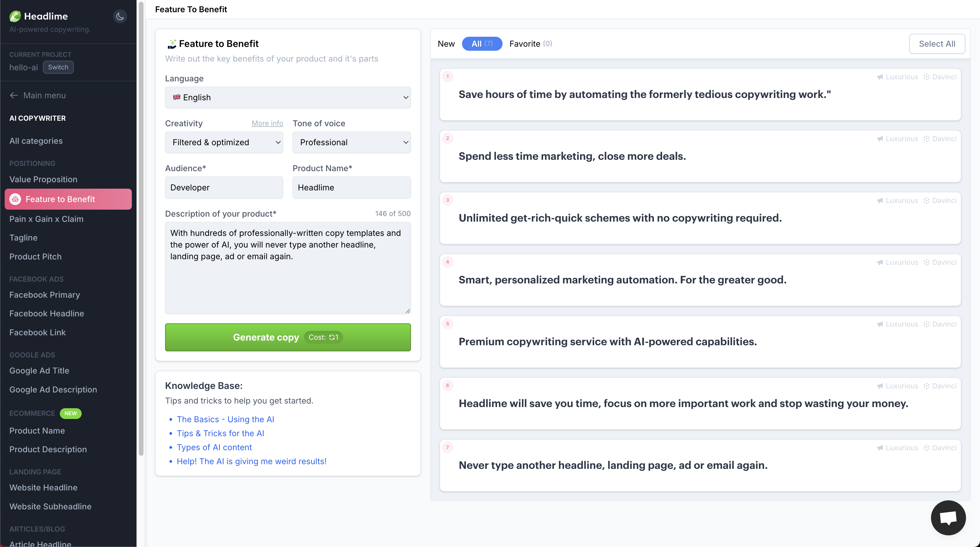Click the product description text area
980x547 pixels.
pos(288,268)
